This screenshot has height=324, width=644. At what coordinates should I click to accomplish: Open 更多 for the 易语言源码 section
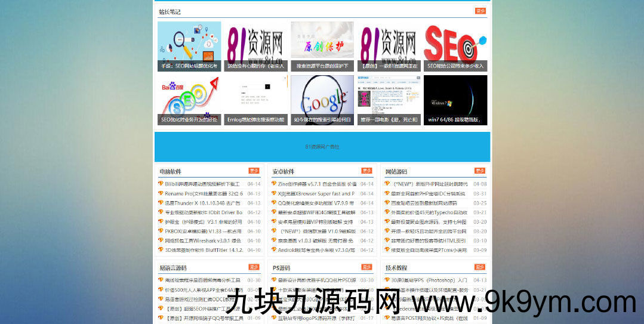254,267
